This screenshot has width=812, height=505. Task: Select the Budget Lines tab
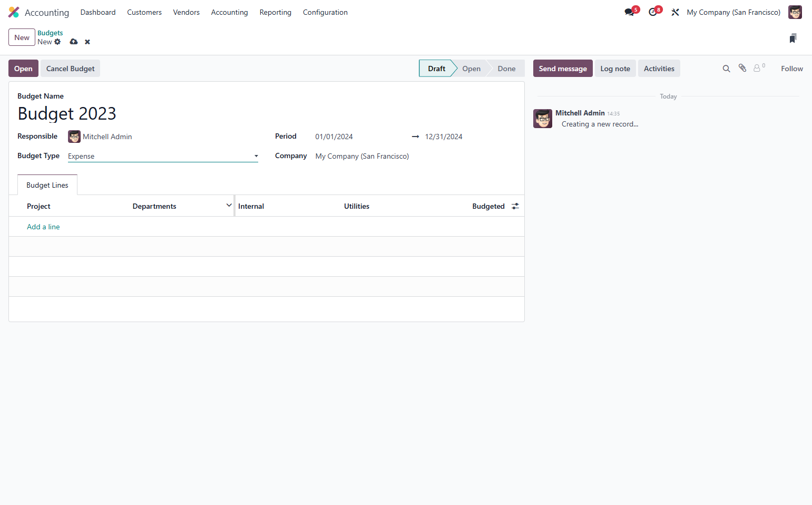pyautogui.click(x=47, y=185)
